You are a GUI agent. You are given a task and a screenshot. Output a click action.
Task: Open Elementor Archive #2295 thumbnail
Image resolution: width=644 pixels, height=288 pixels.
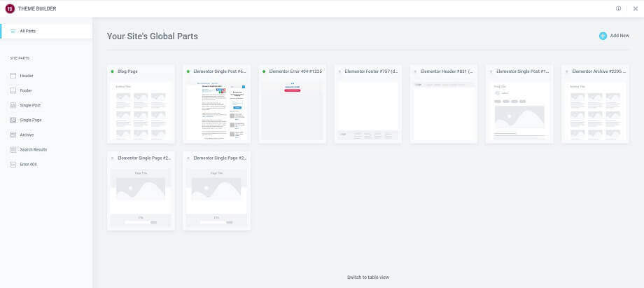595,111
